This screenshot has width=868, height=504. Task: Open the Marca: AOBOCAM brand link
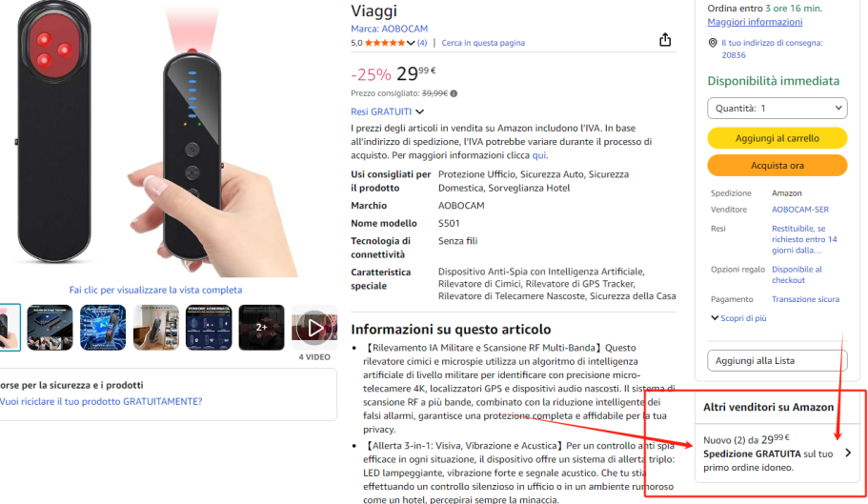coord(389,29)
